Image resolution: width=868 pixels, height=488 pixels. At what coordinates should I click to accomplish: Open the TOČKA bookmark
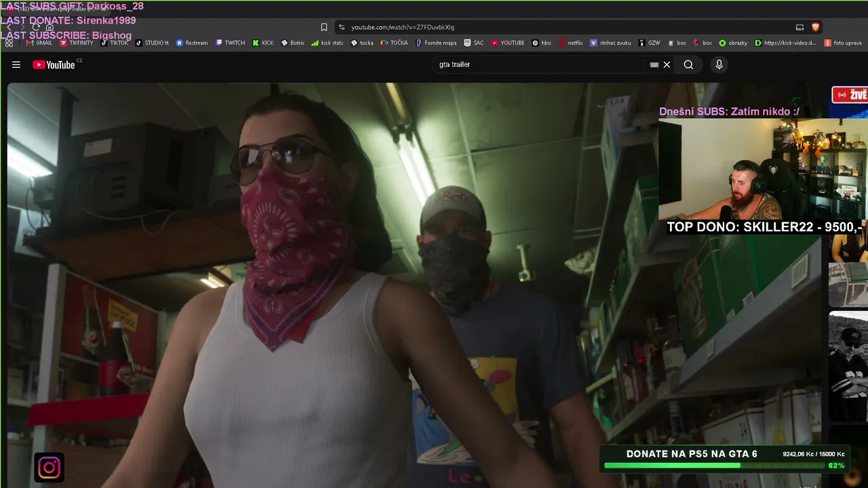point(394,43)
